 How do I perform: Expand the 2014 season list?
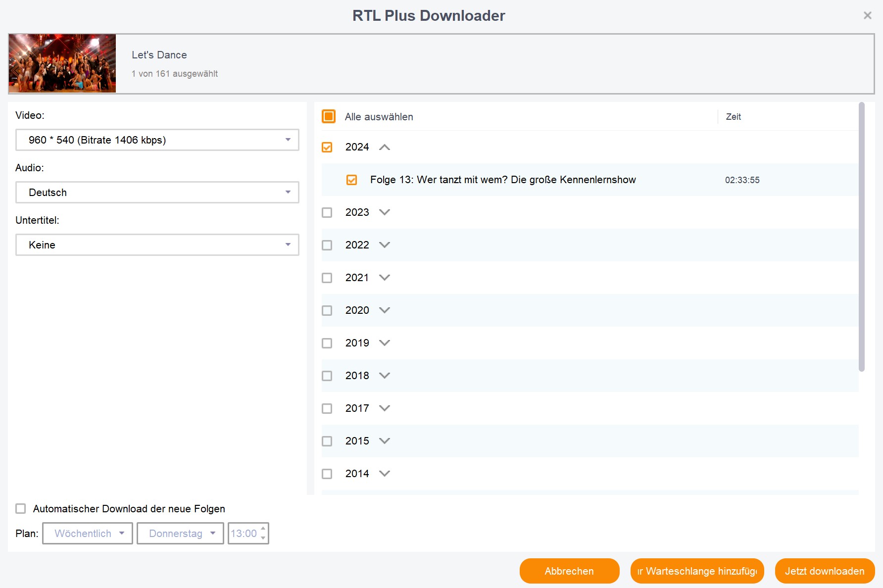(x=385, y=474)
